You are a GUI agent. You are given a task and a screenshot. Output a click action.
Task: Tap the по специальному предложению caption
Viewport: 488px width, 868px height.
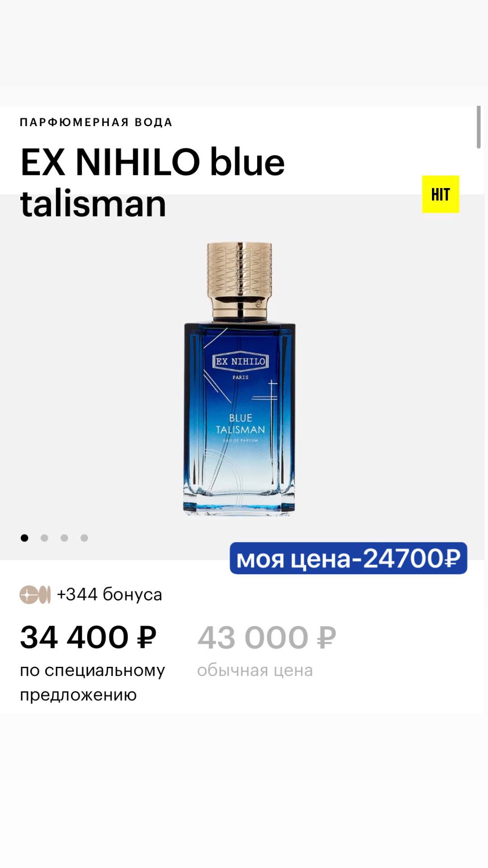click(92, 682)
